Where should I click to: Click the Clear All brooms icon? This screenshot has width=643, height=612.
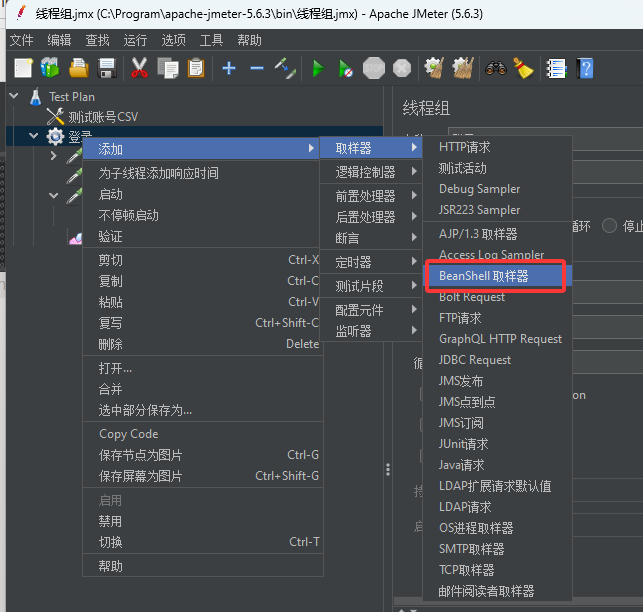pos(463,68)
